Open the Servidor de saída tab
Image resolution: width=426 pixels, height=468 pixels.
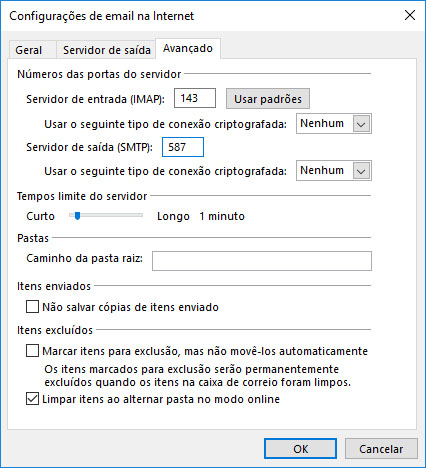click(107, 50)
